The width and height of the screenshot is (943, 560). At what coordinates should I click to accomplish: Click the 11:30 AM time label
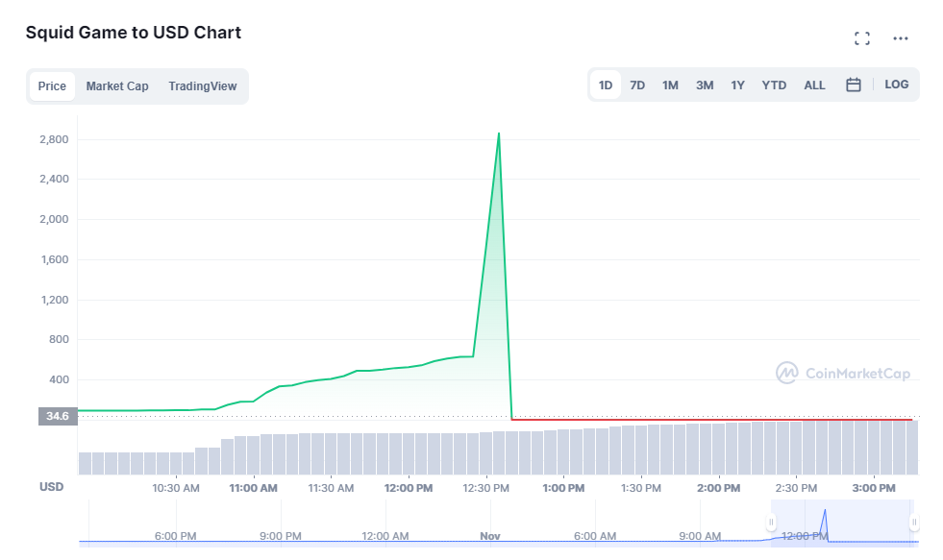point(331,488)
